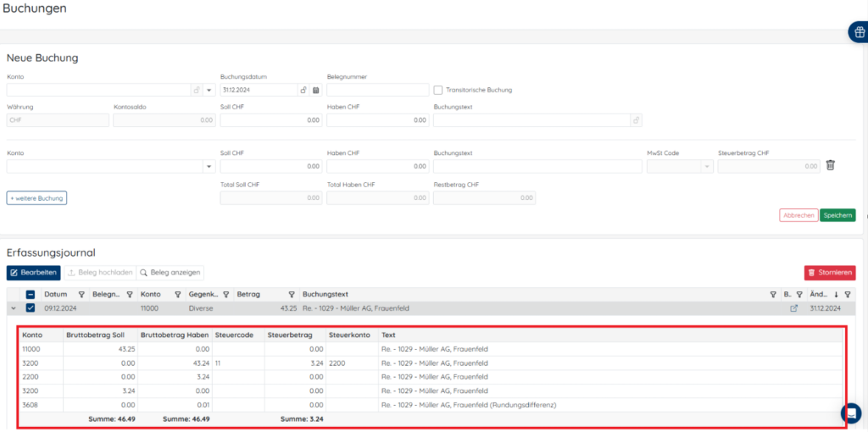The width and height of the screenshot is (868, 432).
Task: Click the lock icon in Buchungsdatum field
Action: [303, 90]
